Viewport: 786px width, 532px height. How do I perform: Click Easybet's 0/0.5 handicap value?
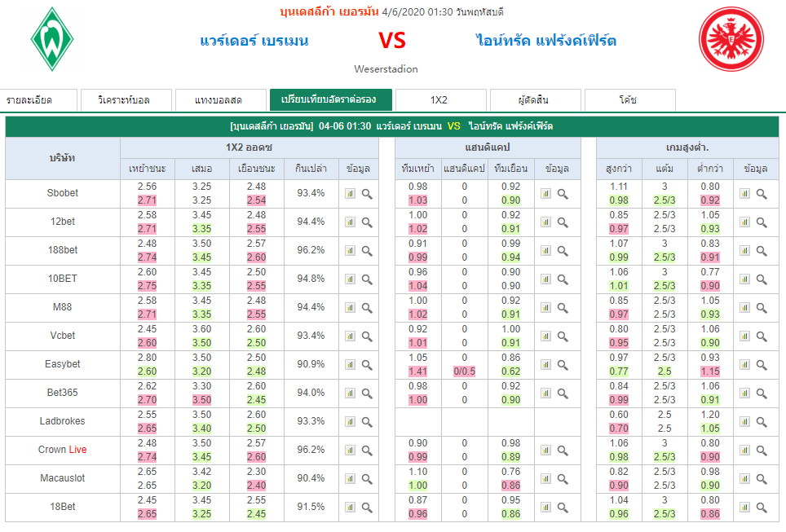click(464, 372)
